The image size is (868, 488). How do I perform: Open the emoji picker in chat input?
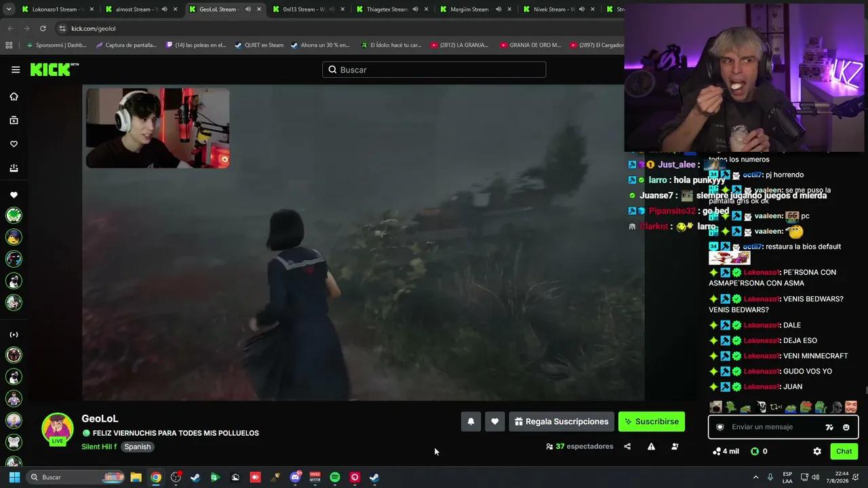click(846, 427)
